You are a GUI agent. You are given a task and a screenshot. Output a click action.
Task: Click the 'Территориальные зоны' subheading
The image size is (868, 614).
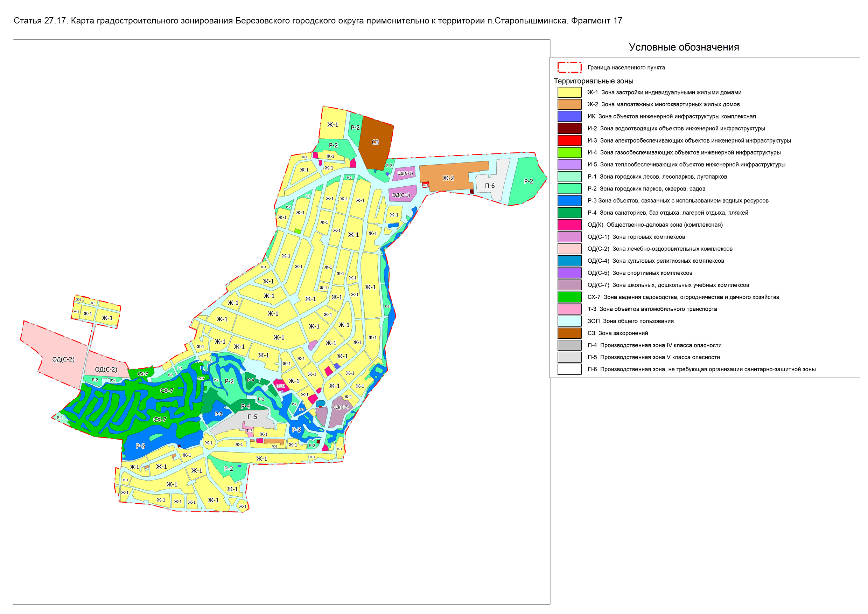593,81
